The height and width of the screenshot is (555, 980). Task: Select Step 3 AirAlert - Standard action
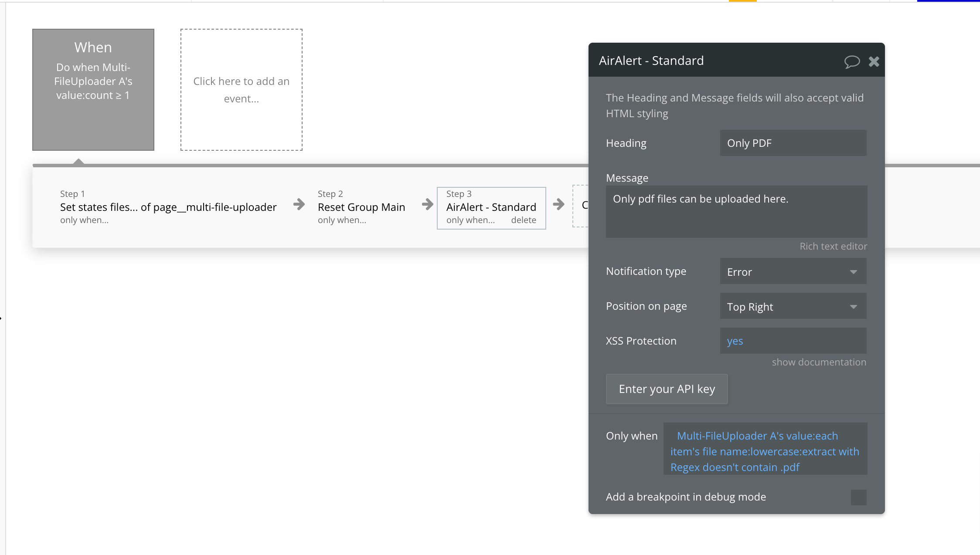click(x=491, y=207)
